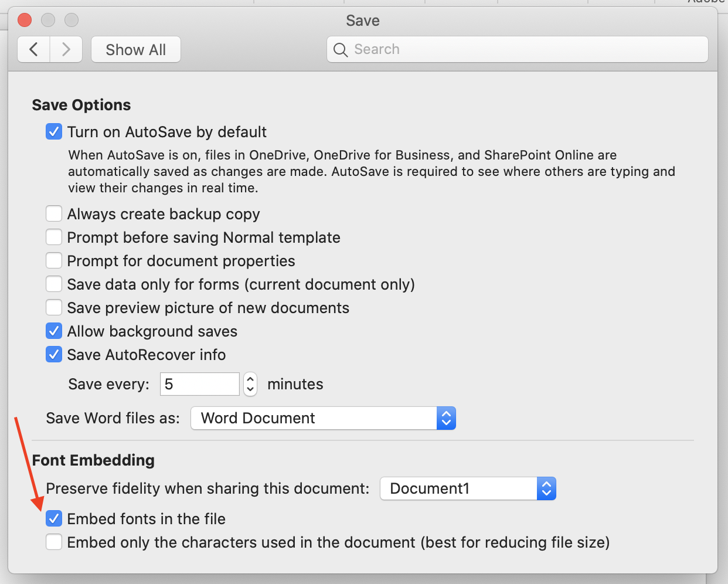Click the Save every stepper down arrow
This screenshot has height=584, width=728.
tap(250, 388)
